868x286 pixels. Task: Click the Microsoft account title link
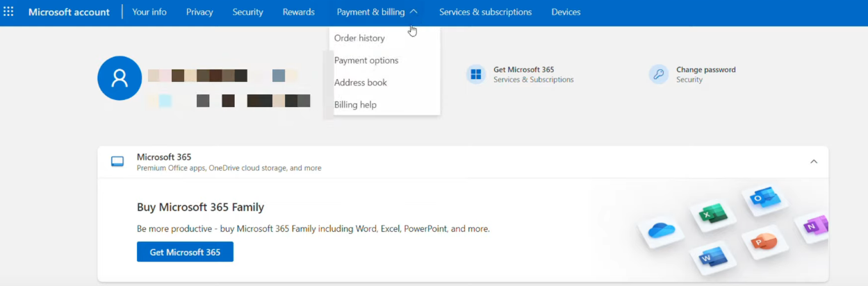[x=69, y=12]
